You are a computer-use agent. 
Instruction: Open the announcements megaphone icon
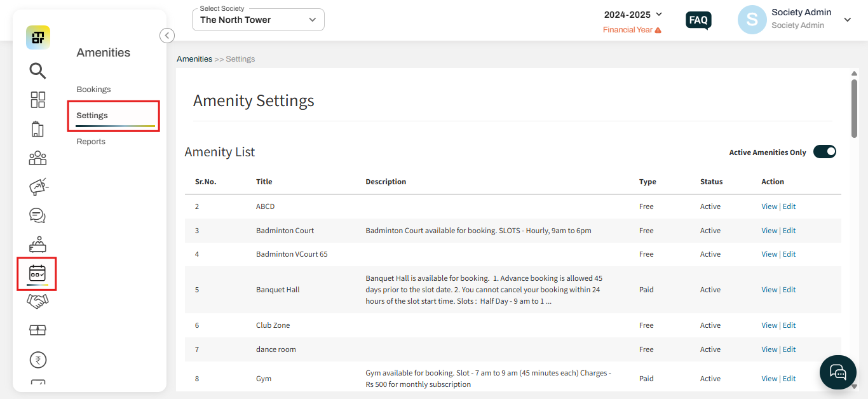[x=39, y=187]
